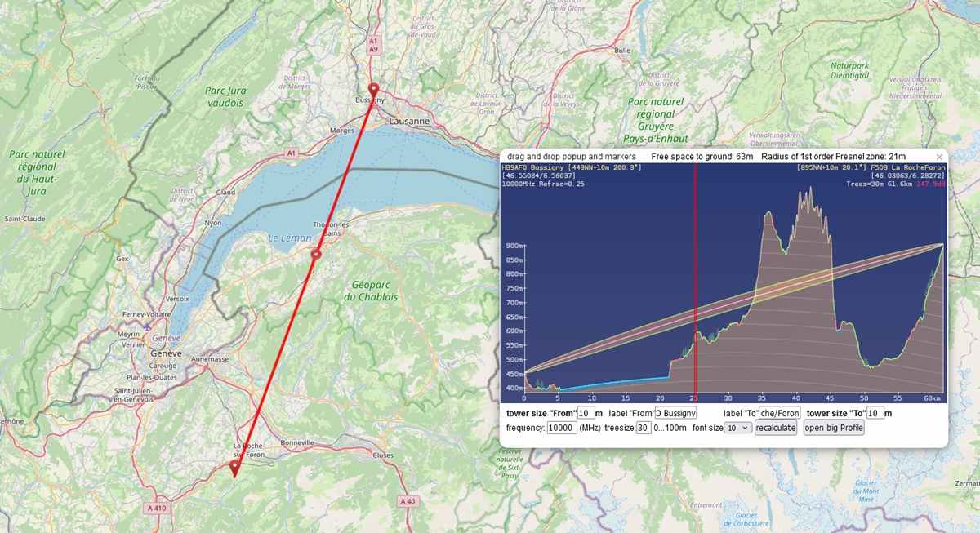Click the label "From" text field
The height and width of the screenshot is (533, 980).
[675, 413]
